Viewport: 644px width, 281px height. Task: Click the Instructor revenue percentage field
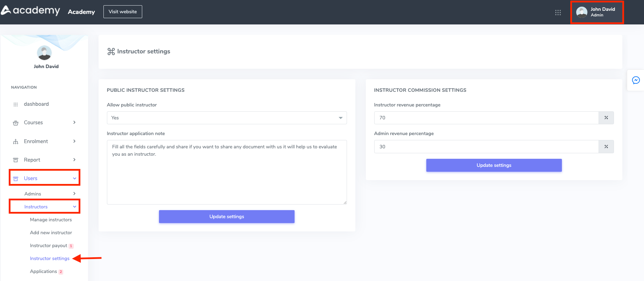[486, 118]
